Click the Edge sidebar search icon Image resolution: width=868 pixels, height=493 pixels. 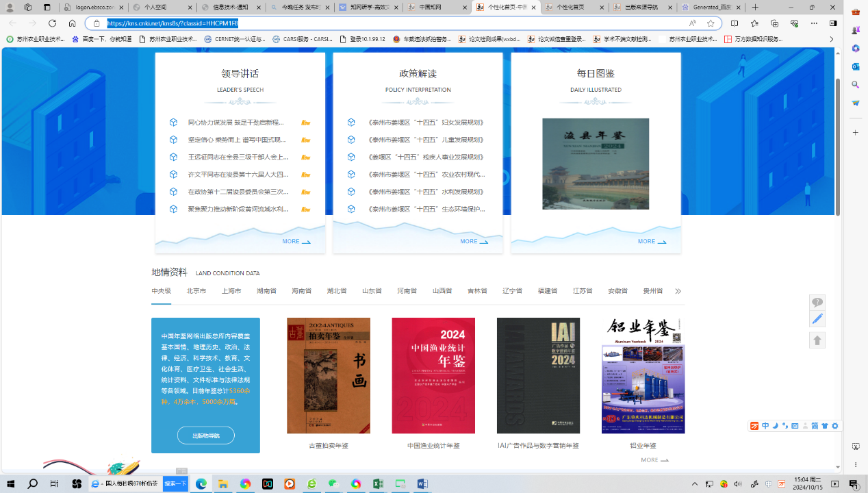click(856, 85)
